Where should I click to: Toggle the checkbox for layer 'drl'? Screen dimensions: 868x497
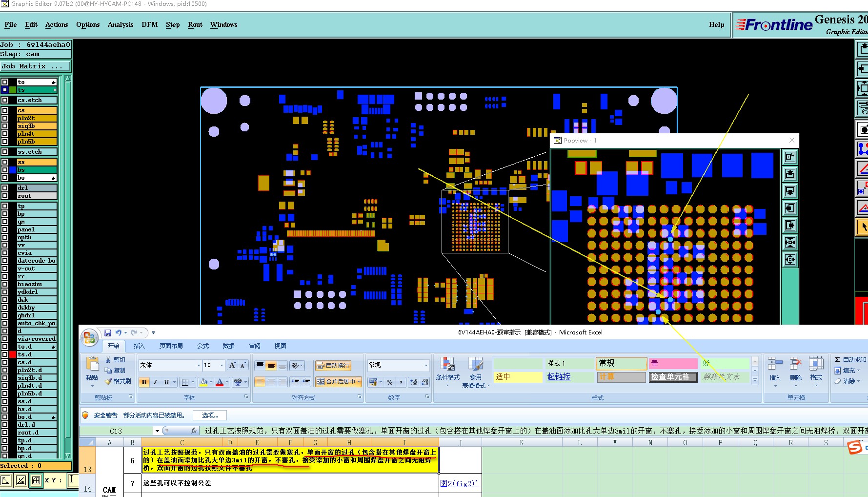(5, 188)
